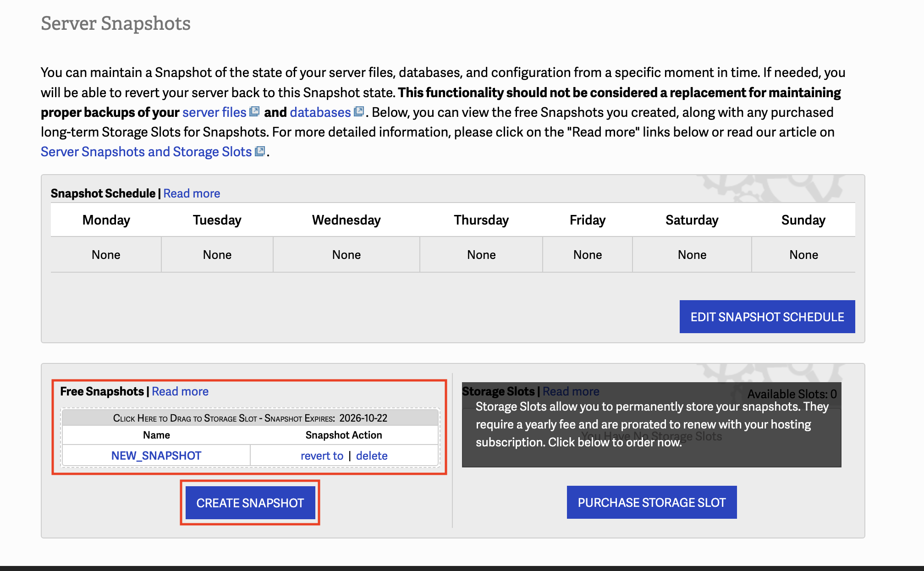The image size is (924, 571).
Task: Click delete for NEW_SNAPSHOT
Action: click(x=372, y=456)
